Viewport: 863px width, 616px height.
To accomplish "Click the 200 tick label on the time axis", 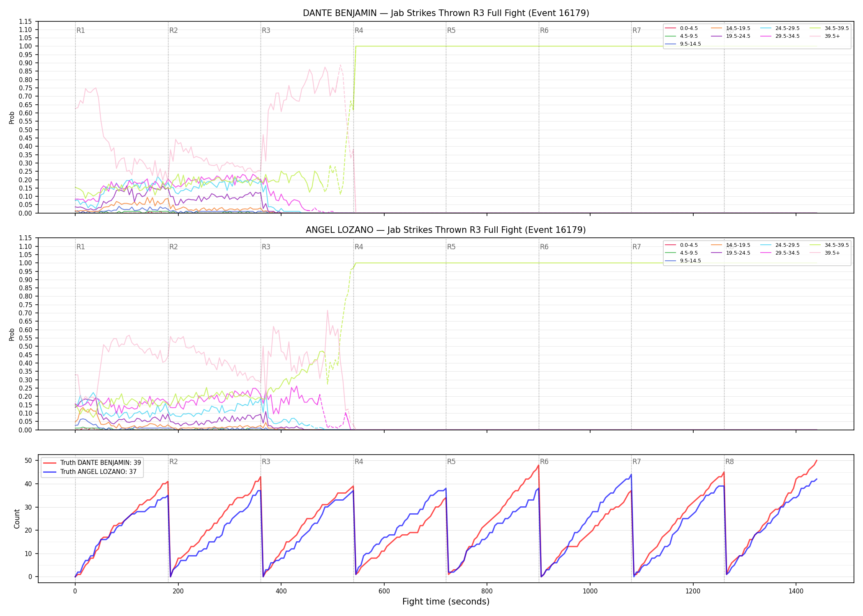I will [x=178, y=591].
